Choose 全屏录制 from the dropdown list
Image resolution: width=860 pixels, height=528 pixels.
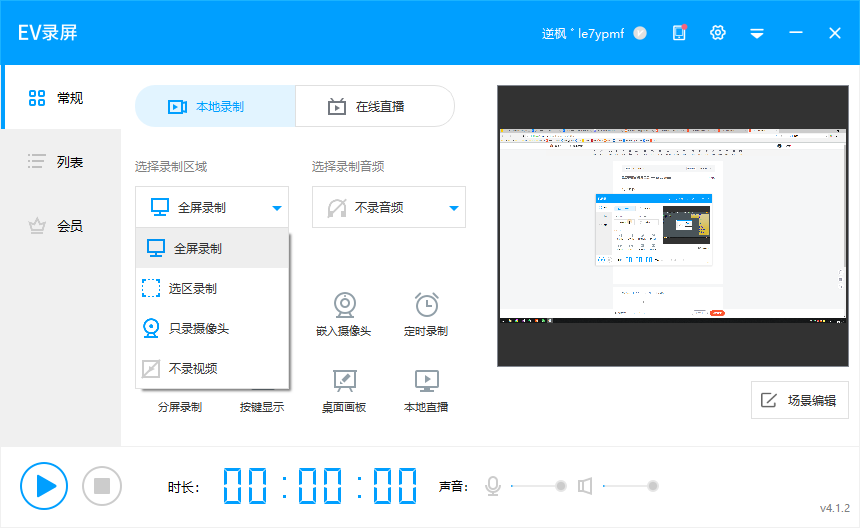[212, 248]
